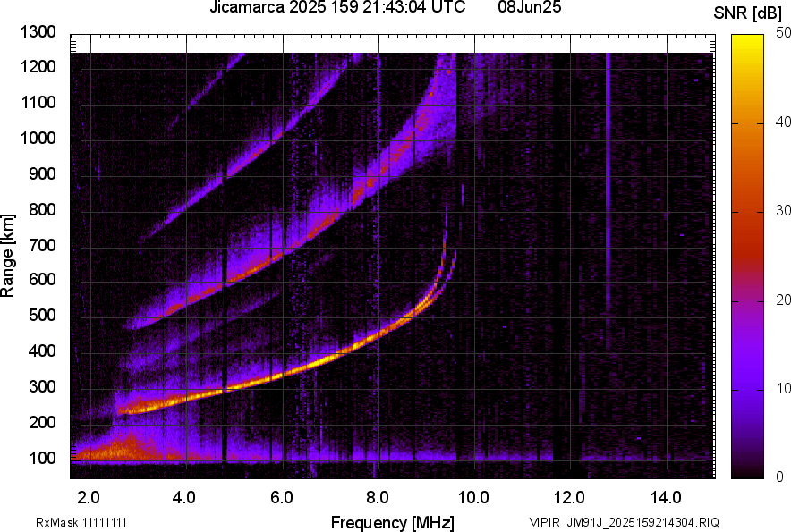Click the 20 value on SNR colorbar
The height and width of the screenshot is (532, 791).
pyautogui.click(x=783, y=300)
